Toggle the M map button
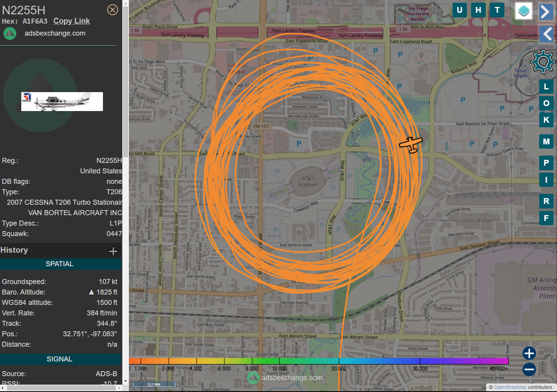The image size is (557, 392). coord(546,142)
